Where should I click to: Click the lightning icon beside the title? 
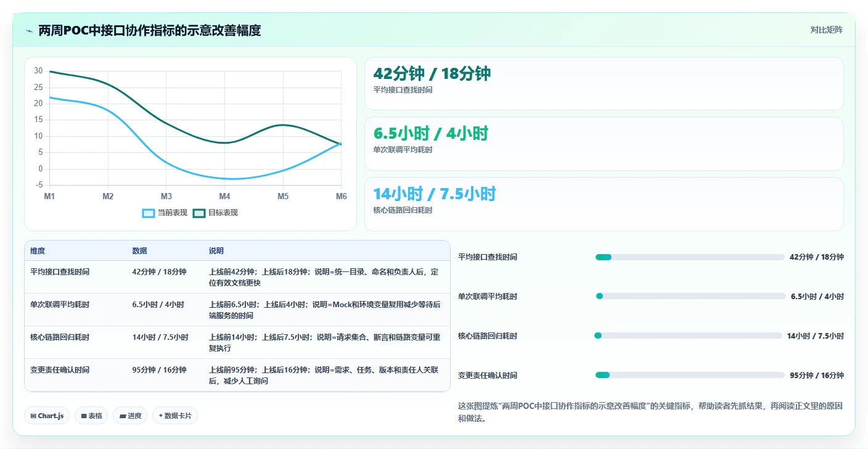(x=29, y=30)
